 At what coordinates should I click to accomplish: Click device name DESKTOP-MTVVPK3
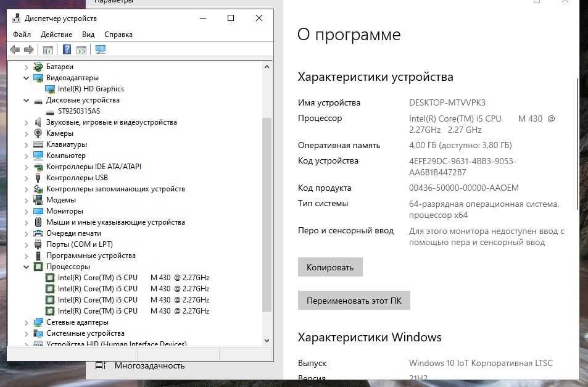coord(447,102)
